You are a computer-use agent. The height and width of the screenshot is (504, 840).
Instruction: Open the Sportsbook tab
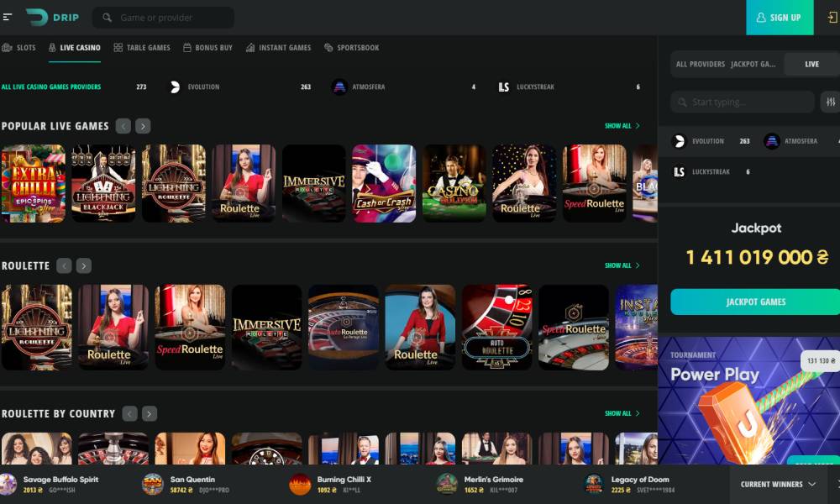point(351,48)
